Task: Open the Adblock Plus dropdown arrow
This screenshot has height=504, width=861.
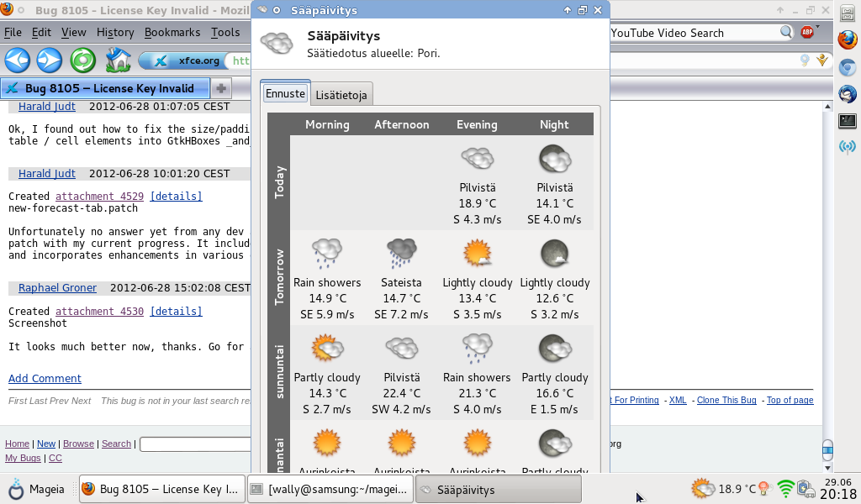Action: pyautogui.click(x=821, y=33)
